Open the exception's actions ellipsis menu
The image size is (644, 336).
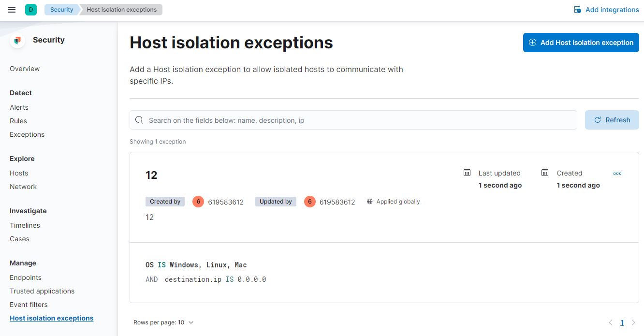coord(617,173)
